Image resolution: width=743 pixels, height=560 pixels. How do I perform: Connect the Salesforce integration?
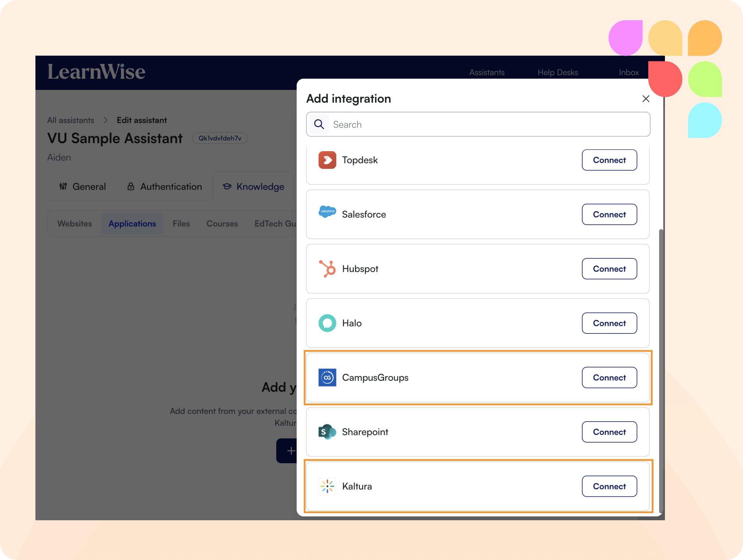609,214
